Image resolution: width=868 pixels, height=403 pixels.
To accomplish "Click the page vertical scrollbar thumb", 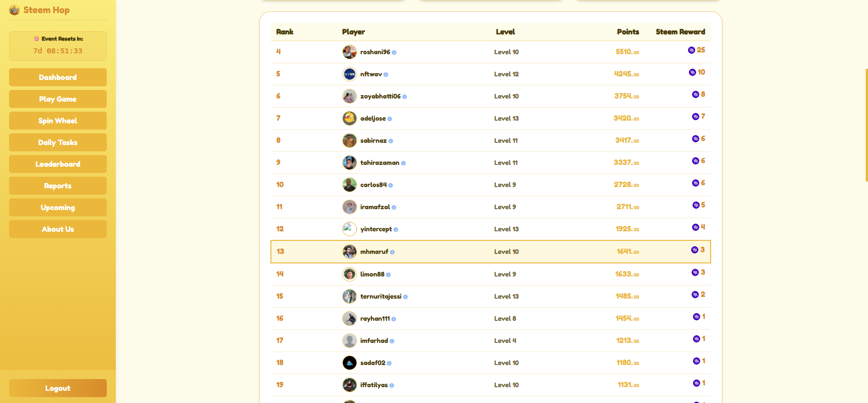I will coord(866,125).
